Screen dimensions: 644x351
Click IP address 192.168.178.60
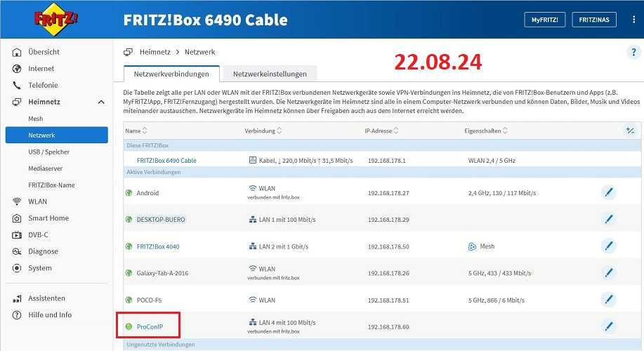(388, 327)
